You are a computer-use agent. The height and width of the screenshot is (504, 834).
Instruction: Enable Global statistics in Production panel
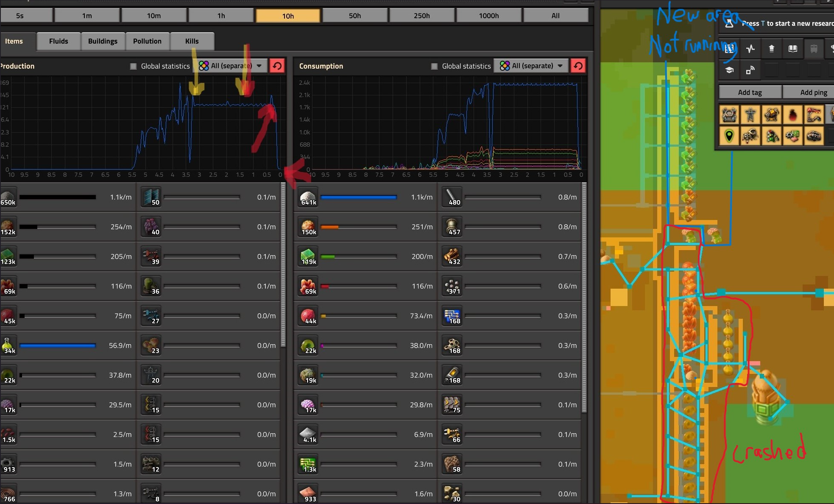[x=133, y=66]
